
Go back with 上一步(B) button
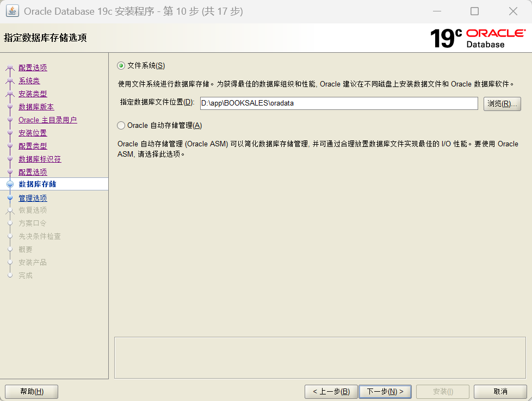pyautogui.click(x=331, y=392)
